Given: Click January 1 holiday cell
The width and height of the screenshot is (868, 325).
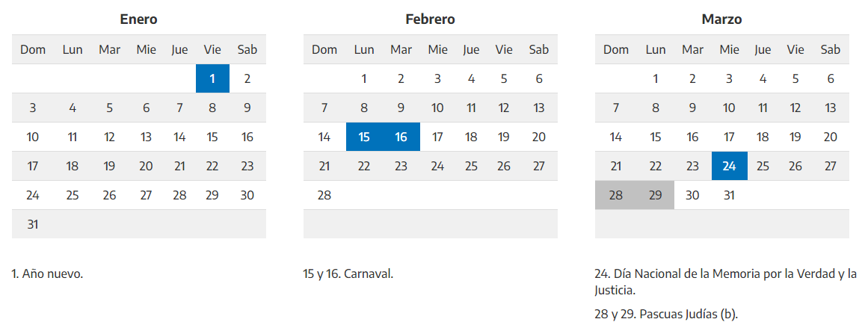Looking at the screenshot, I should pyautogui.click(x=212, y=78).
